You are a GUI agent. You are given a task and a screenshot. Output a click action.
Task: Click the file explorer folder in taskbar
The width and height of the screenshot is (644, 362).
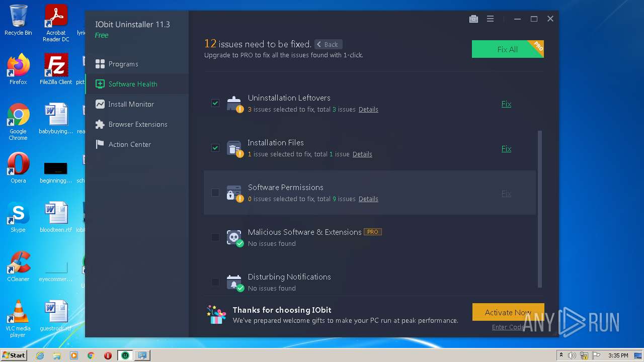57,355
